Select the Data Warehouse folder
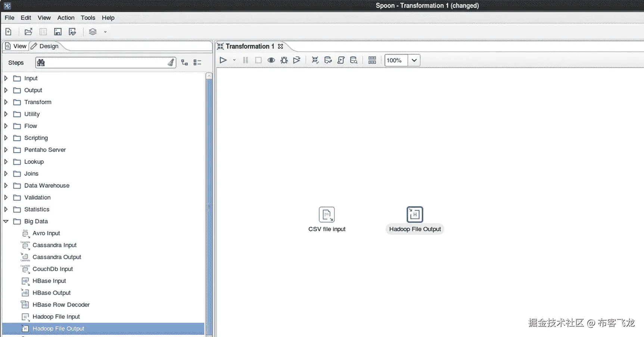Screen dimensions: 644x337 [47, 186]
